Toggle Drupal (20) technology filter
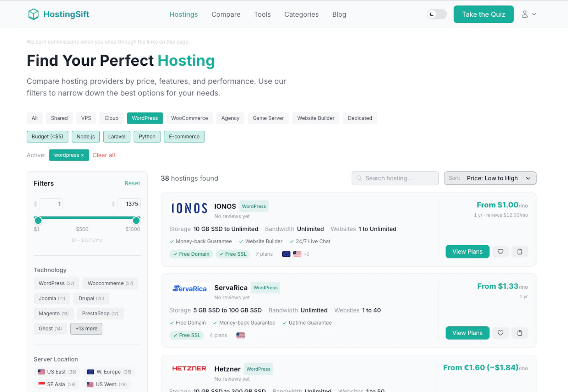This screenshot has height=392, width=568. (x=91, y=299)
